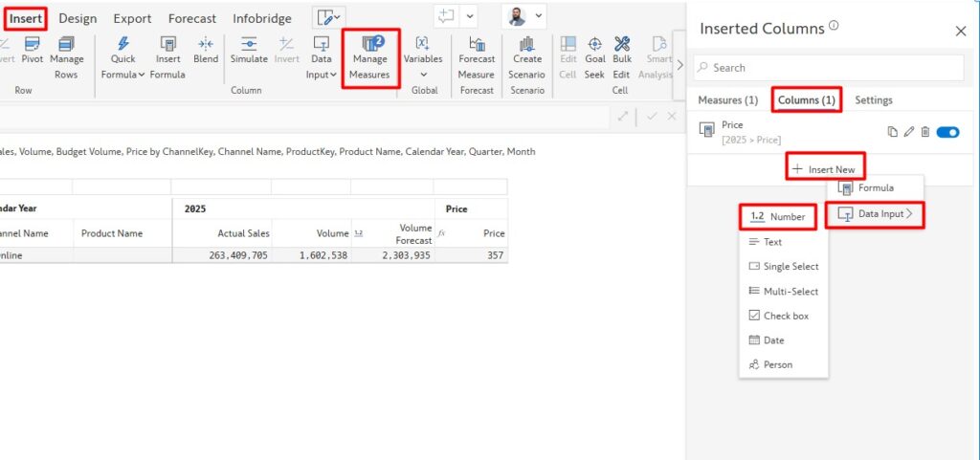Toggle the Price column switch off
This screenshot has width=980, height=460.
(x=947, y=132)
